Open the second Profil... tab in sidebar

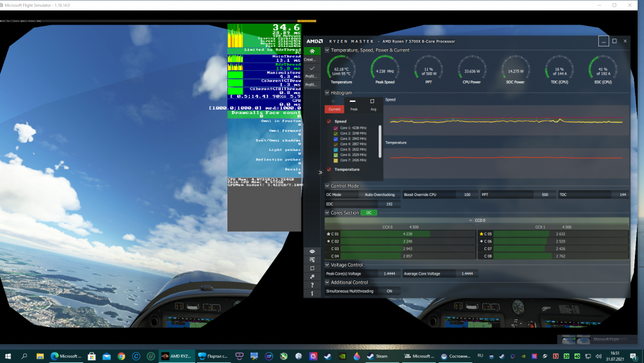(x=311, y=84)
